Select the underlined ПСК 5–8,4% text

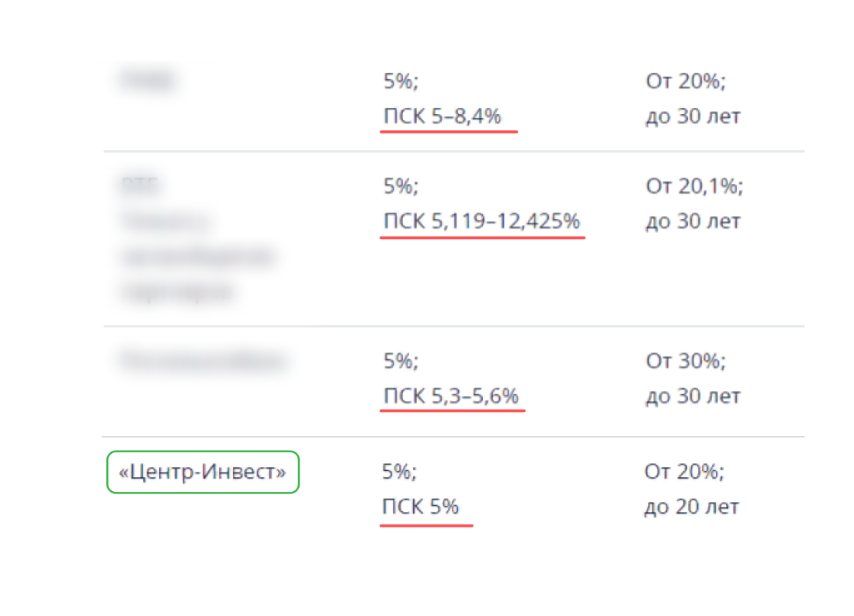tap(443, 116)
